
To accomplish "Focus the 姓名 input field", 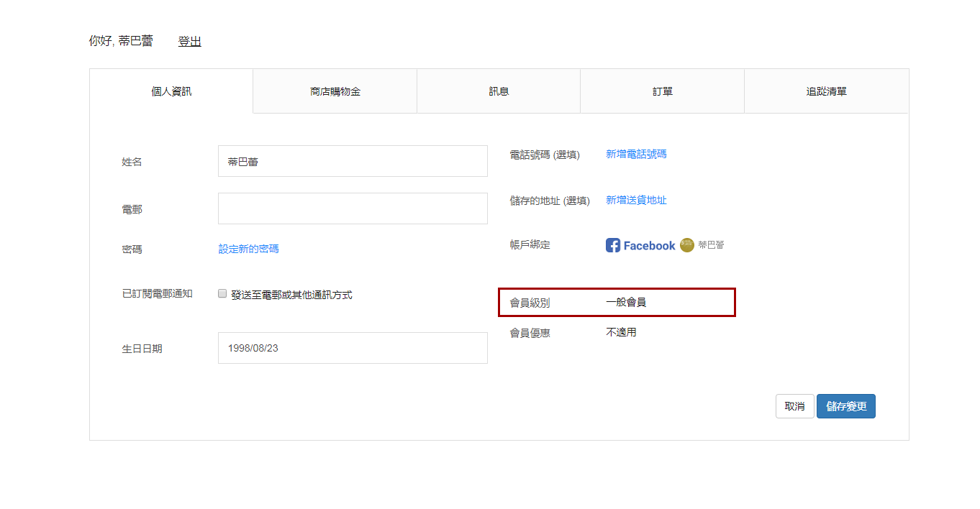I will pos(353,161).
